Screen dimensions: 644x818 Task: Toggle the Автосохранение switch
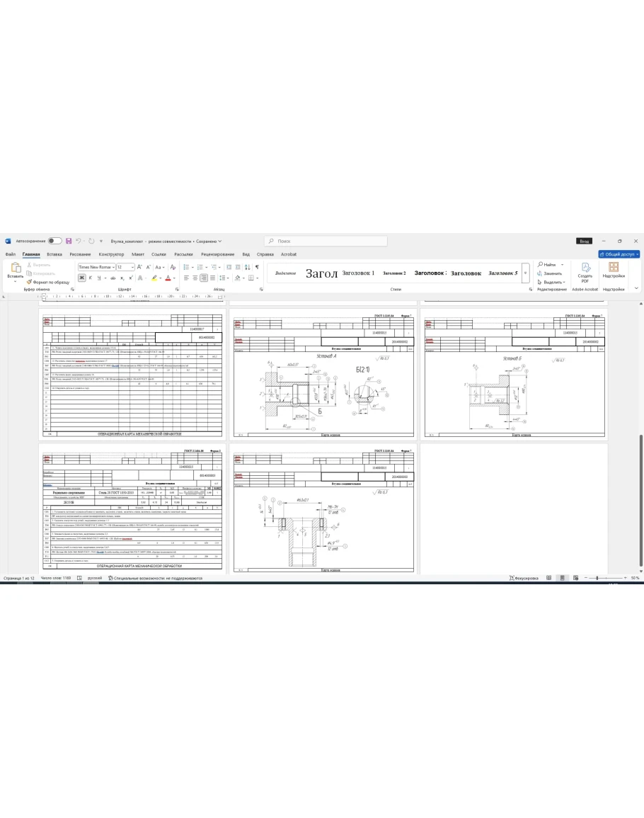(x=54, y=241)
